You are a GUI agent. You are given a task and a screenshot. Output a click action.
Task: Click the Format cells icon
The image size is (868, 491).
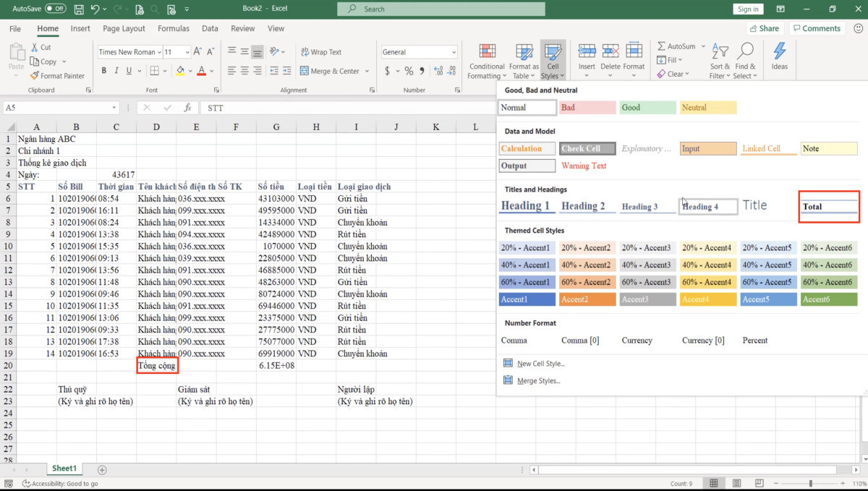[x=634, y=51]
